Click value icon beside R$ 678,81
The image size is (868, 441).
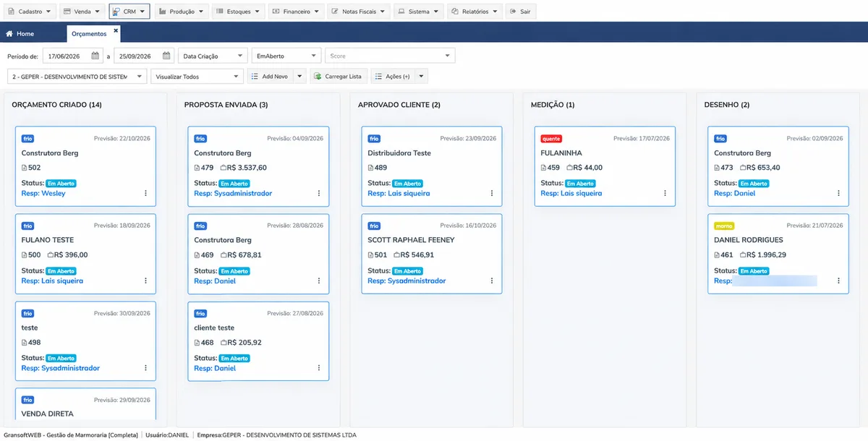point(224,255)
